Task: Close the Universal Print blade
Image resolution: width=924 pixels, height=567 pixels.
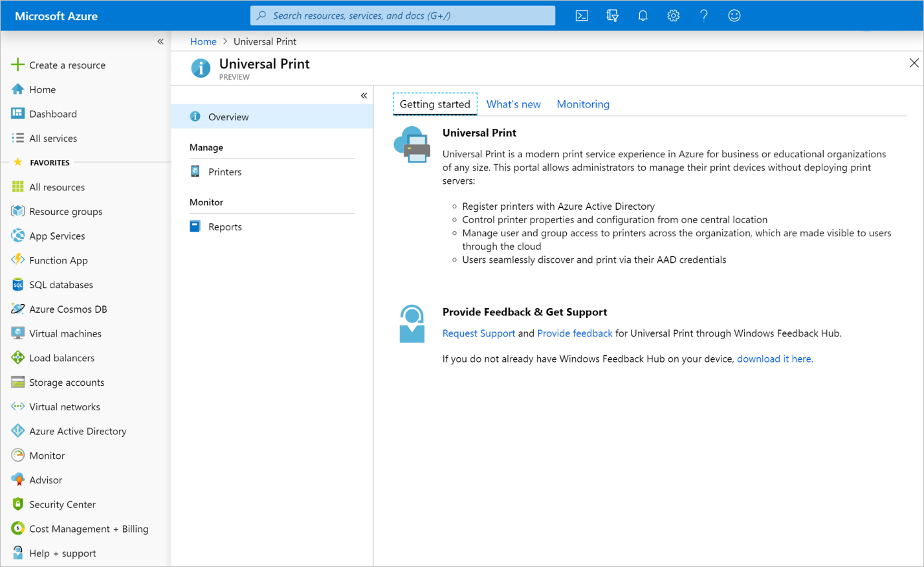Action: click(914, 63)
